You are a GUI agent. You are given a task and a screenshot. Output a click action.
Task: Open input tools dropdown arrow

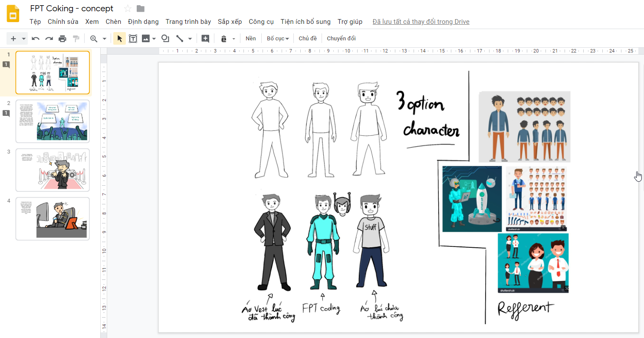(x=233, y=39)
